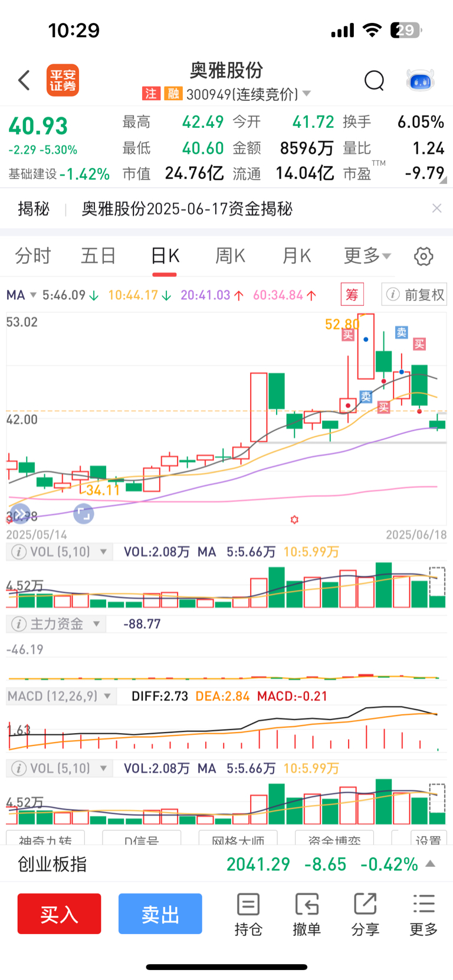
Task: Select the 资金博弈 indicator button
Action: (x=334, y=839)
